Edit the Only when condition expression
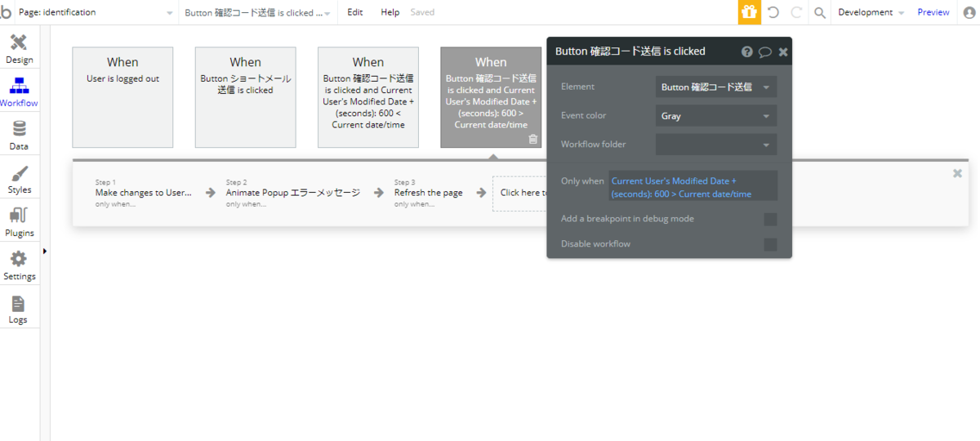 pyautogui.click(x=693, y=187)
